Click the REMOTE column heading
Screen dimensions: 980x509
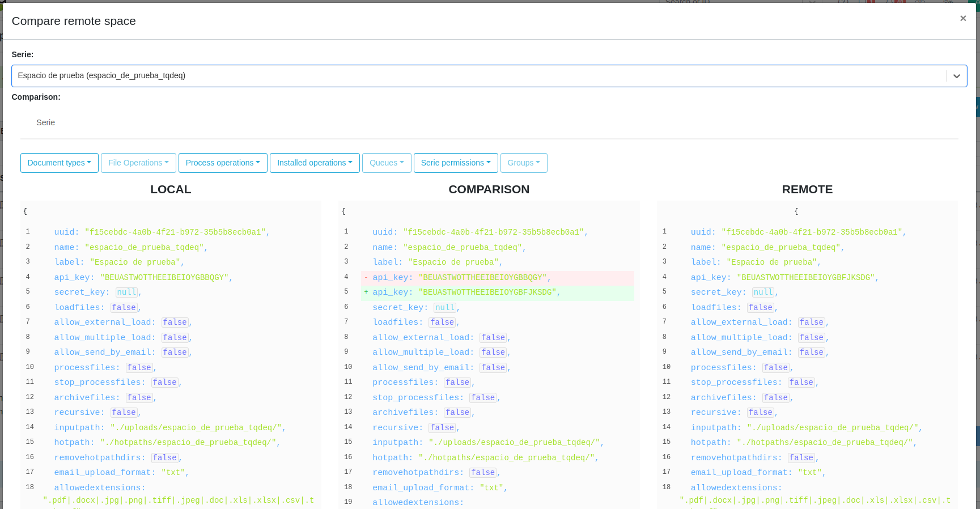coord(807,190)
